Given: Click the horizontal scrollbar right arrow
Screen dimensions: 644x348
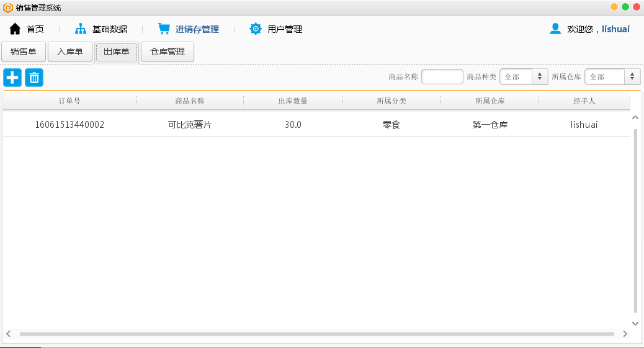Looking at the screenshot, I should [x=625, y=334].
